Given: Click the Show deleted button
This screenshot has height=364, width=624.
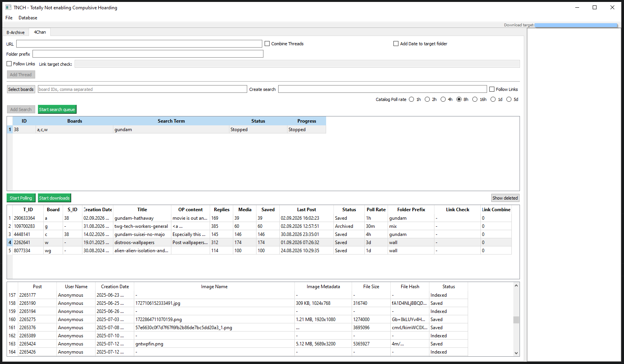Looking at the screenshot, I should coord(505,198).
